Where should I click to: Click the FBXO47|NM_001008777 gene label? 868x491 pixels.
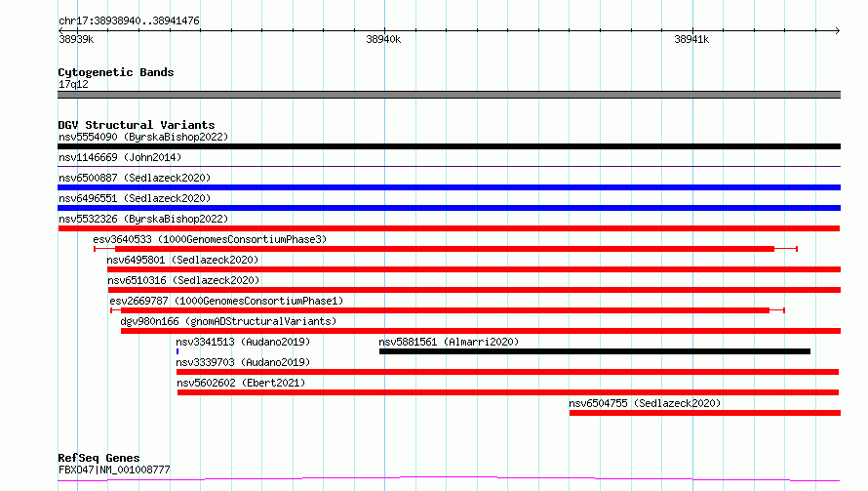coord(114,470)
